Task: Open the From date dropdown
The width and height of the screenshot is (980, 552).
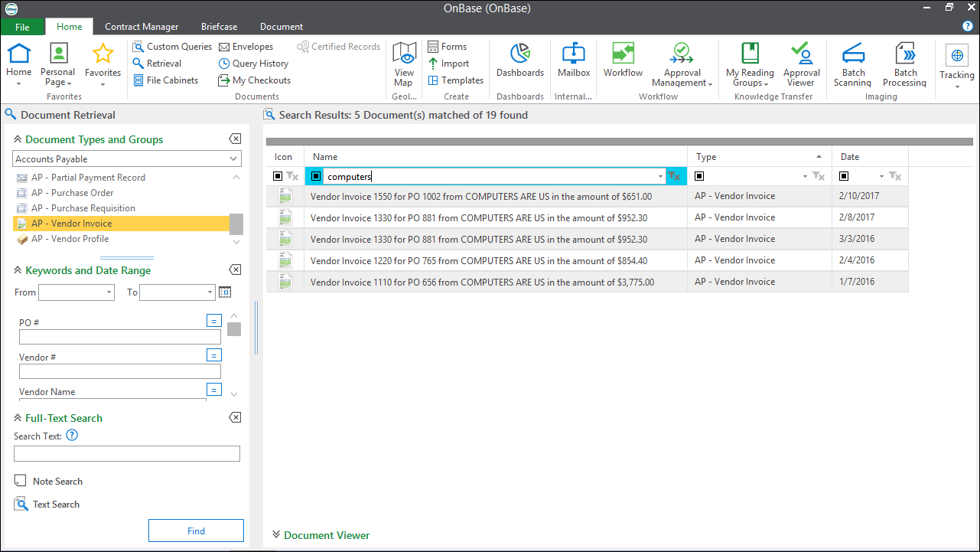Action: click(109, 292)
